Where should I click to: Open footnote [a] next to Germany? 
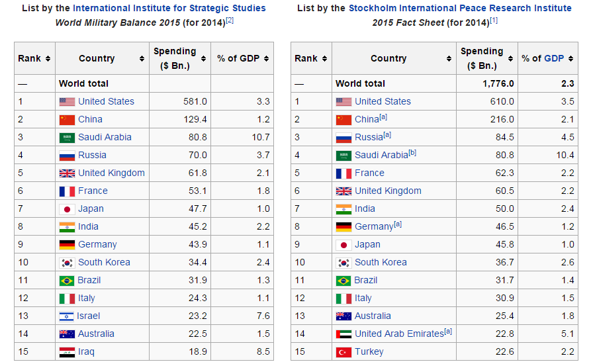tap(398, 224)
